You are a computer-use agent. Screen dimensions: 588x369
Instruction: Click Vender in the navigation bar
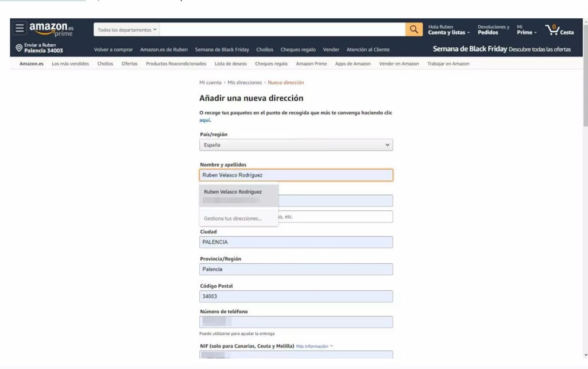331,49
